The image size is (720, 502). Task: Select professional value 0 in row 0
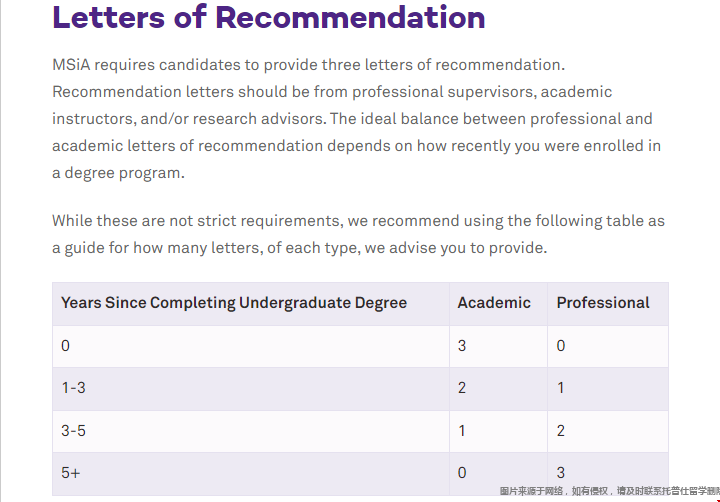(561, 346)
